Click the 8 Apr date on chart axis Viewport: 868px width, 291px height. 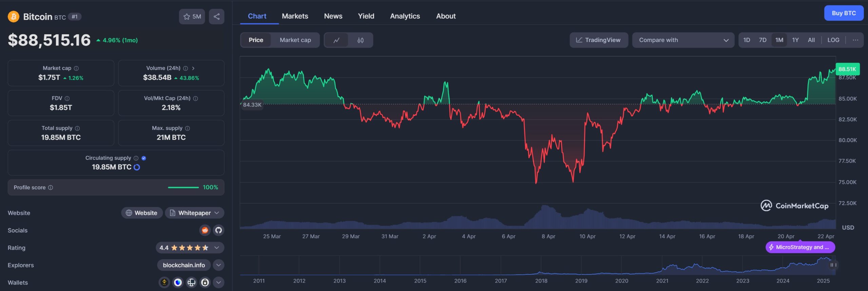(548, 236)
